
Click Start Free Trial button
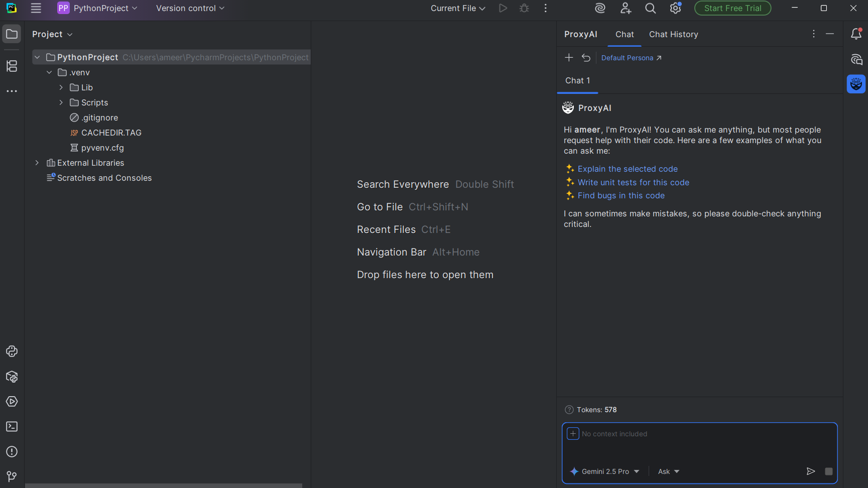[x=732, y=8]
